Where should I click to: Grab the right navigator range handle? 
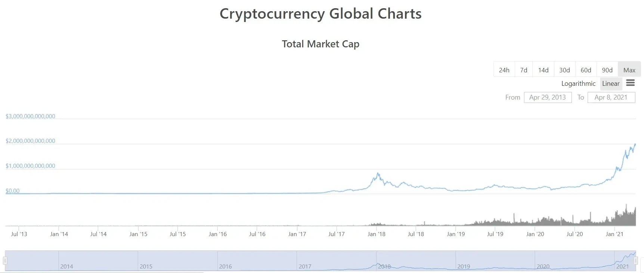click(x=636, y=261)
